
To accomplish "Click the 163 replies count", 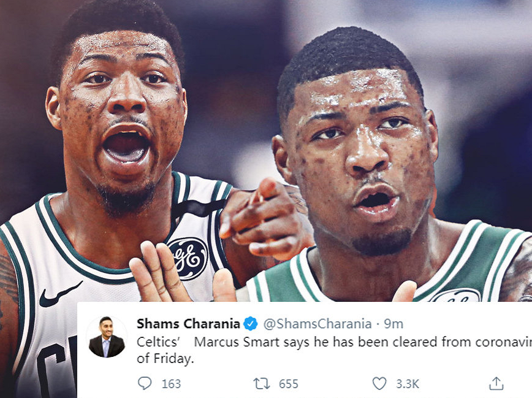I will coord(171,384).
